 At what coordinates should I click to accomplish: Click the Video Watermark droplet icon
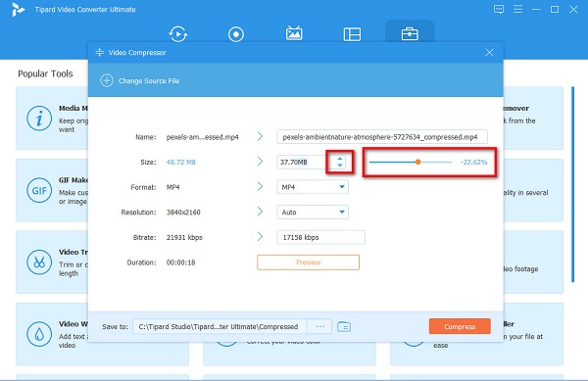tap(39, 334)
